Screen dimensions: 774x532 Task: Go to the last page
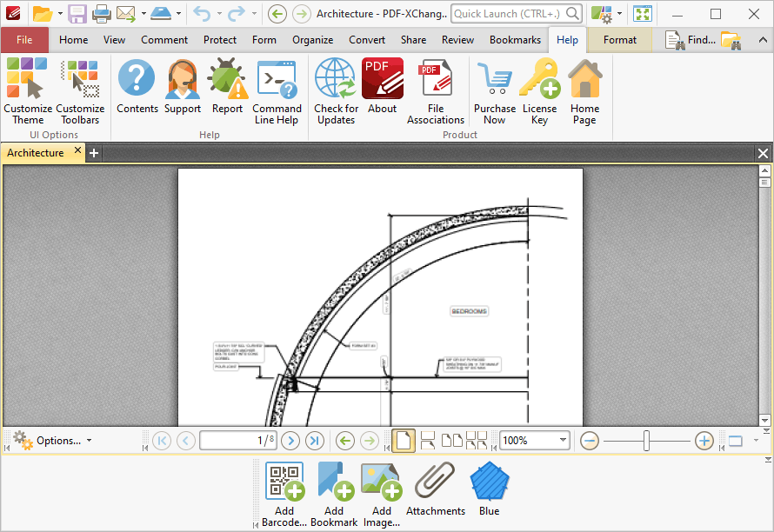[x=315, y=440]
